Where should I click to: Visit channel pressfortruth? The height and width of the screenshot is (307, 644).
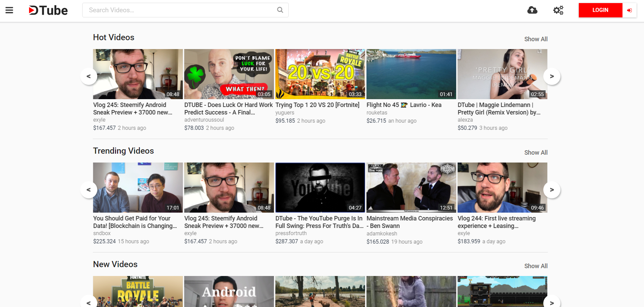tap(291, 233)
